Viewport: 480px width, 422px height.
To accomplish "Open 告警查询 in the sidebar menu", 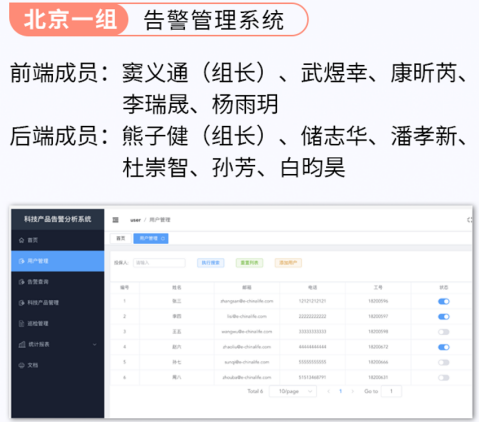I will 58,282.
